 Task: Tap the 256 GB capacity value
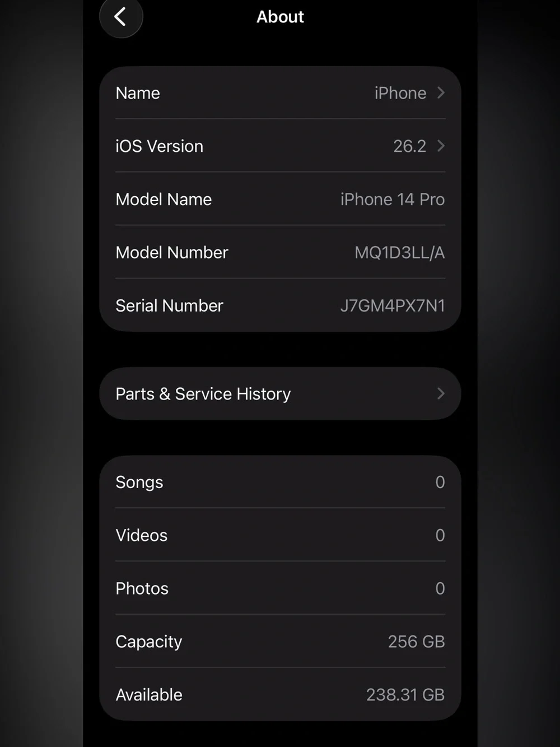[x=416, y=642]
